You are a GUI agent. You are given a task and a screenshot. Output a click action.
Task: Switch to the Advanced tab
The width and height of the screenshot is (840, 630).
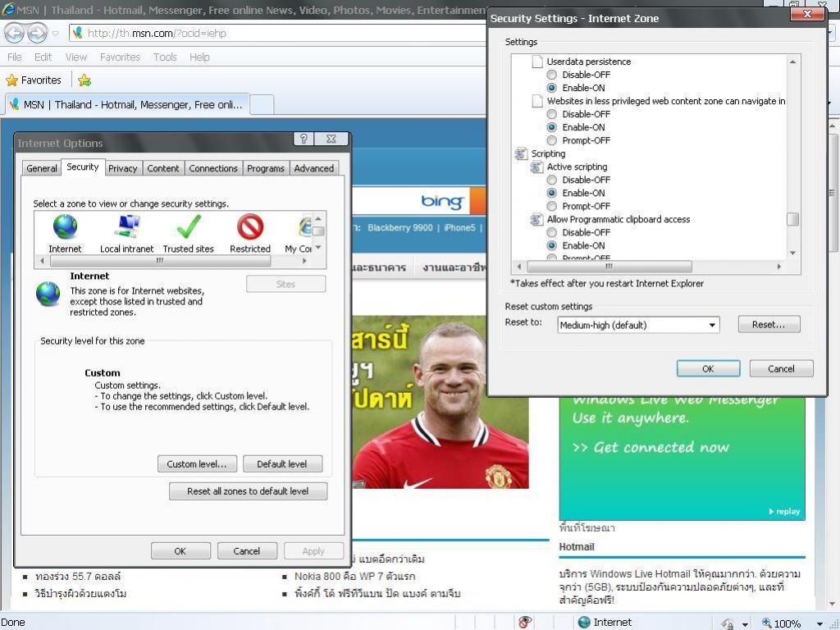click(x=314, y=168)
